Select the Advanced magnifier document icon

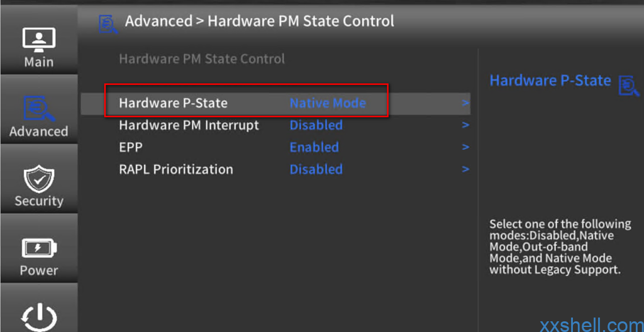38,109
